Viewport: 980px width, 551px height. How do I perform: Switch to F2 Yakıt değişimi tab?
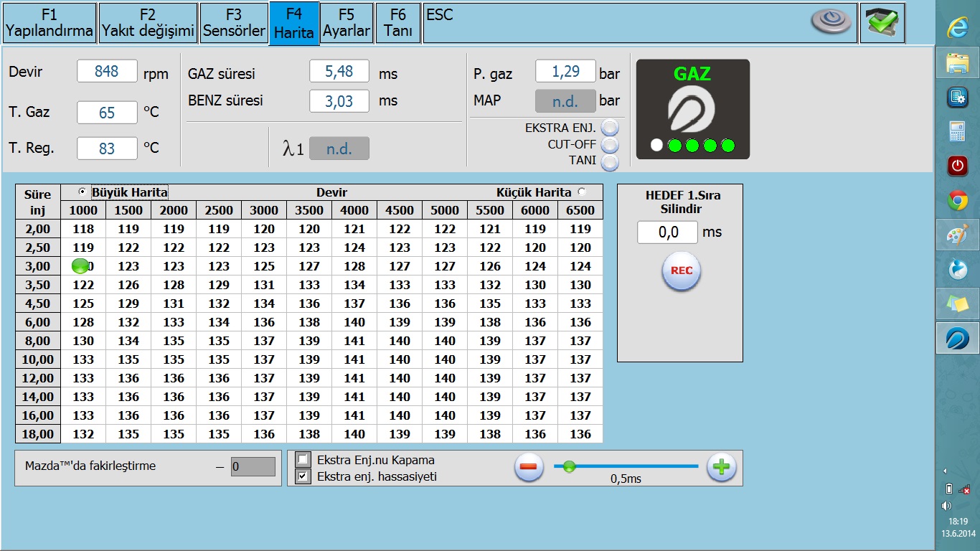coord(149,24)
